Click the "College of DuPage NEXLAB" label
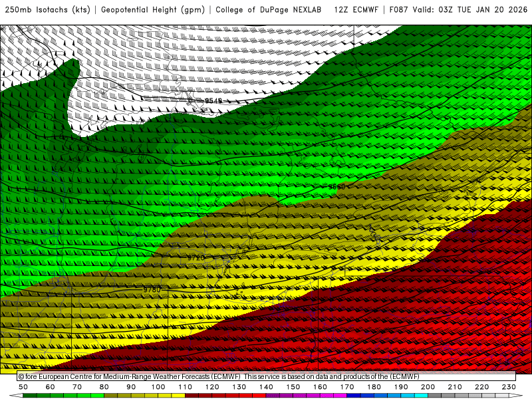The height and width of the screenshot is (399, 532). pos(269,10)
